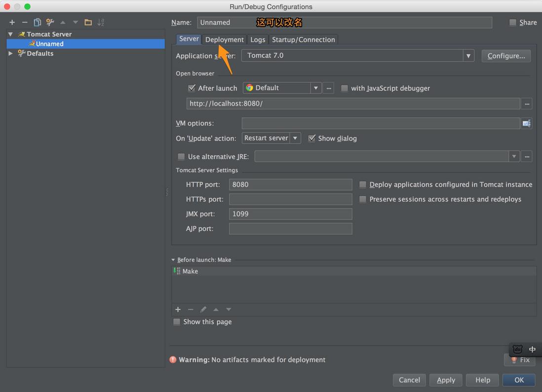The image size is (542, 392).
Task: Add a new run configuration
Action: pos(12,23)
